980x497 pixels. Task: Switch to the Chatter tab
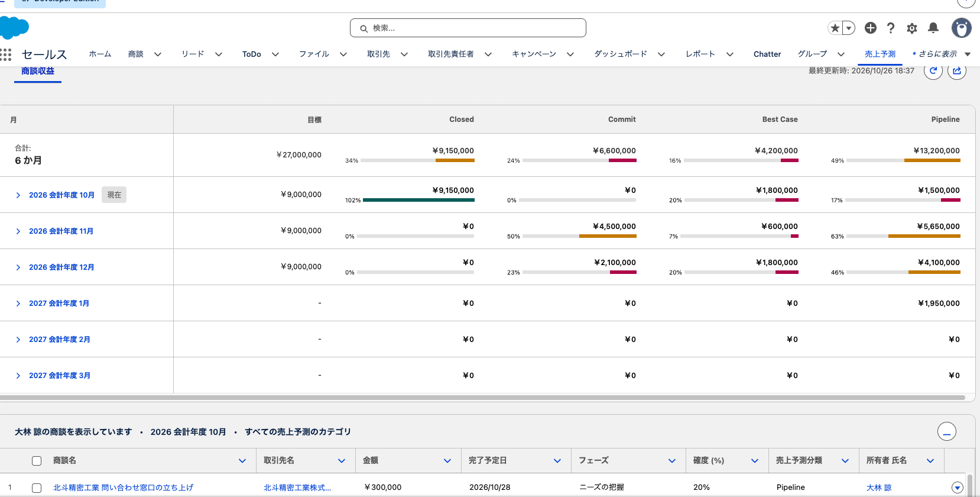(767, 54)
